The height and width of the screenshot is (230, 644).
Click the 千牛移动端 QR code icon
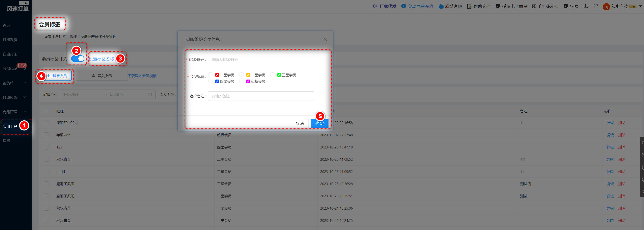(534, 6)
